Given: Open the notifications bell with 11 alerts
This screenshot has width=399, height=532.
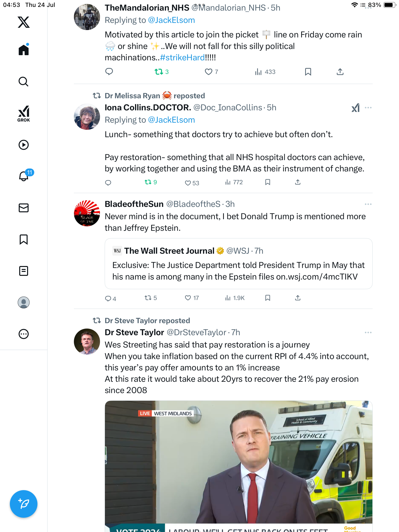Looking at the screenshot, I should [24, 176].
